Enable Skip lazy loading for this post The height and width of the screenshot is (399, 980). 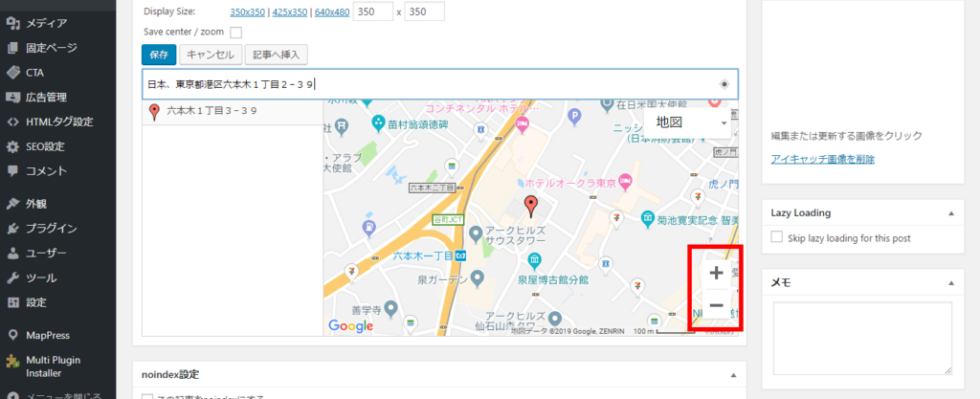pos(777,237)
